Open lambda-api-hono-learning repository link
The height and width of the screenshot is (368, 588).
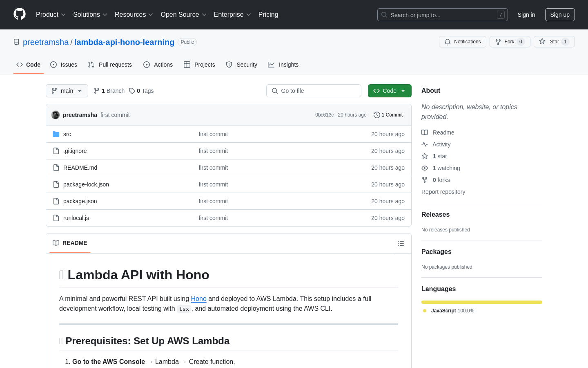124,42
